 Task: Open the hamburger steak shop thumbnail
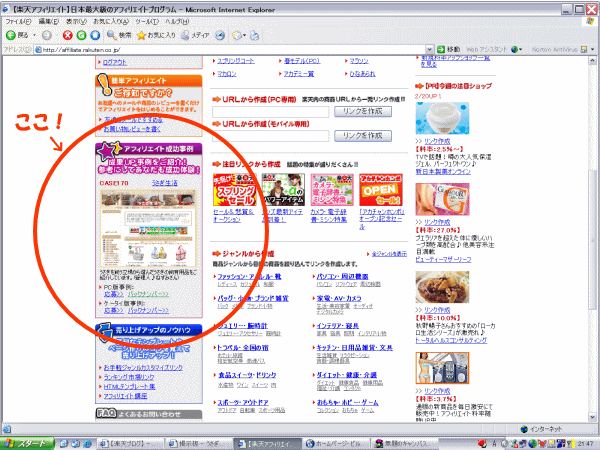[x=442, y=287]
